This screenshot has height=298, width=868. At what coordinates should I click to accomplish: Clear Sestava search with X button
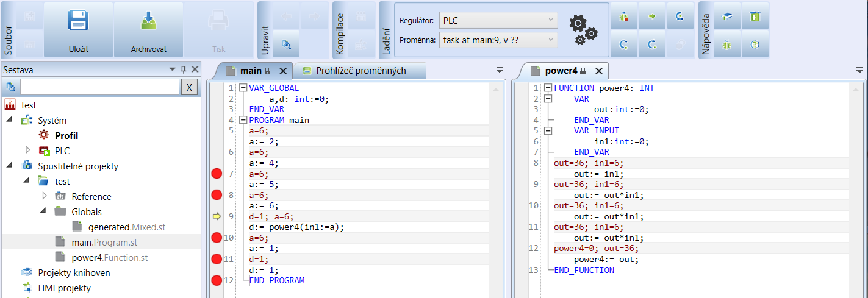point(189,87)
